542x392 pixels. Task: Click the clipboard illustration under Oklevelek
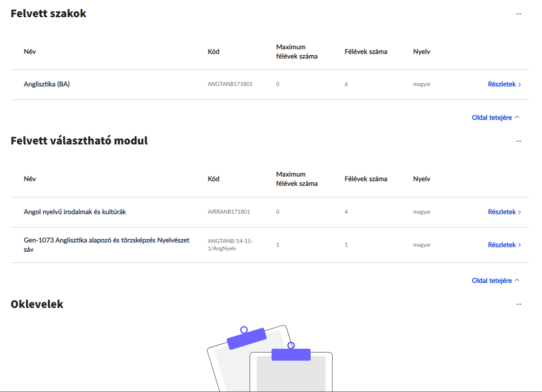(270, 358)
